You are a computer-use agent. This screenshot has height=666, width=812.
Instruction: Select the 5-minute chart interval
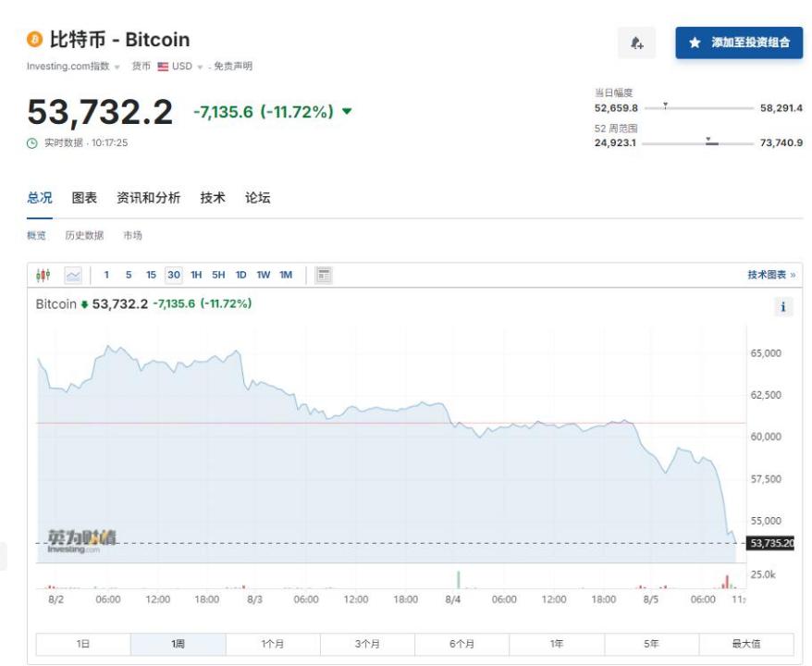pyautogui.click(x=129, y=275)
